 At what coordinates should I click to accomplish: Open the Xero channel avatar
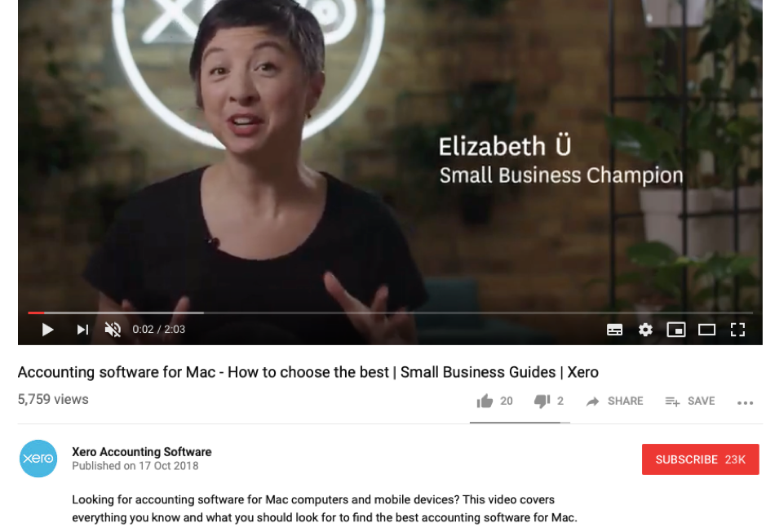38,459
